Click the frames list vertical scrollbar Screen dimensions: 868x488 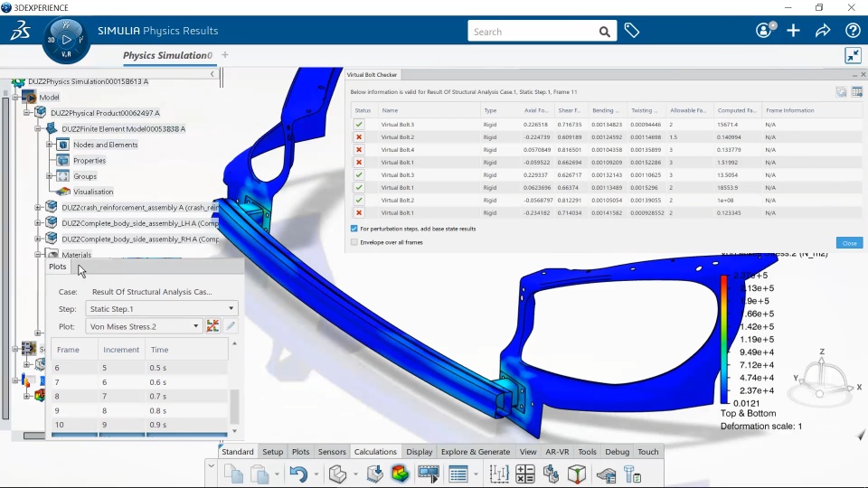pyautogui.click(x=234, y=406)
